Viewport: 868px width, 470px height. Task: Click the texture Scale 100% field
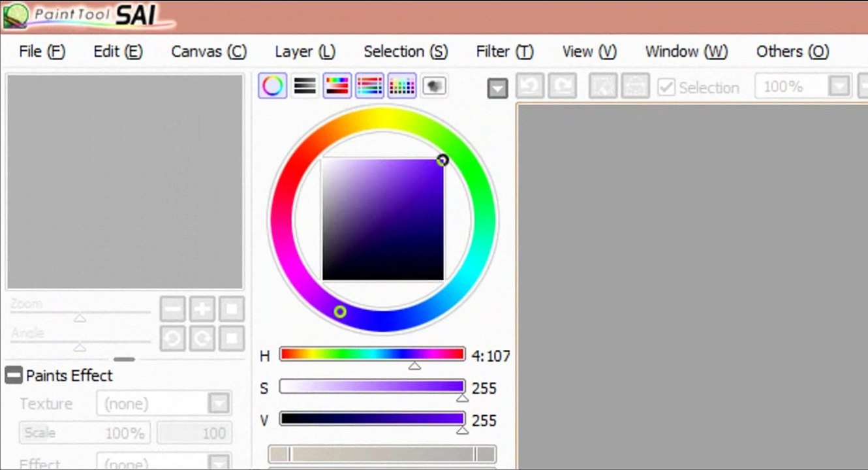tap(84, 433)
